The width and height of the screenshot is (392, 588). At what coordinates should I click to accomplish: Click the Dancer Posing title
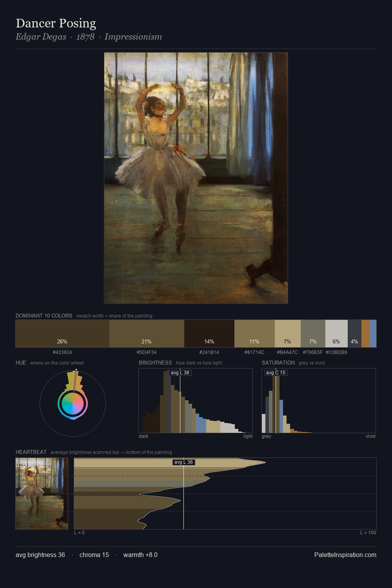coord(56,24)
